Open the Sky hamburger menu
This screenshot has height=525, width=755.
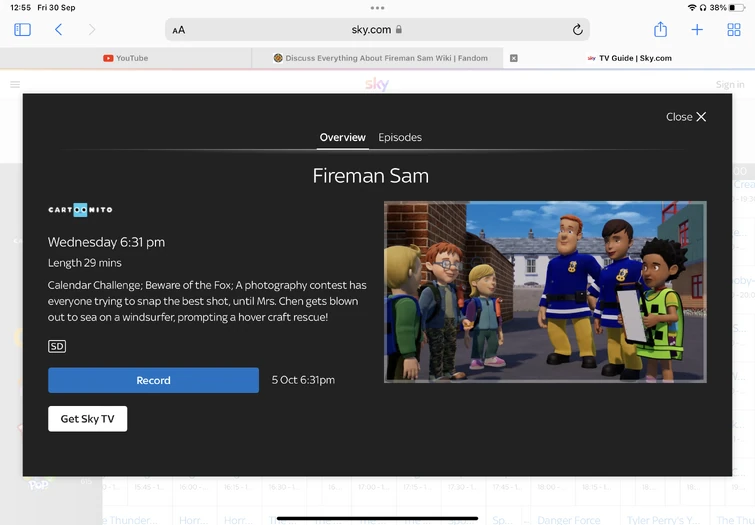coord(15,85)
